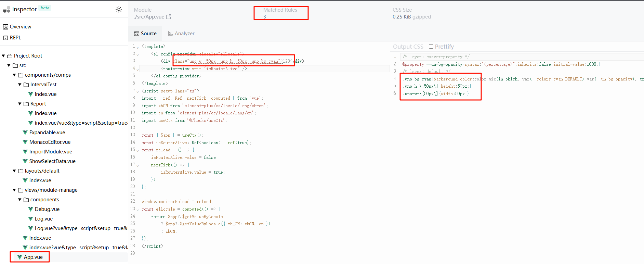
Task: Fold the reload function at line 15
Action: 137,150
